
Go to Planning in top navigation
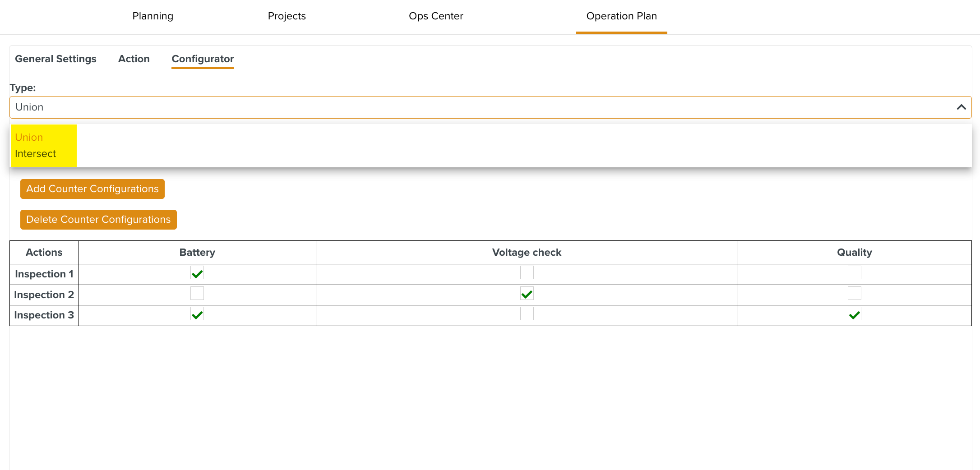[153, 16]
